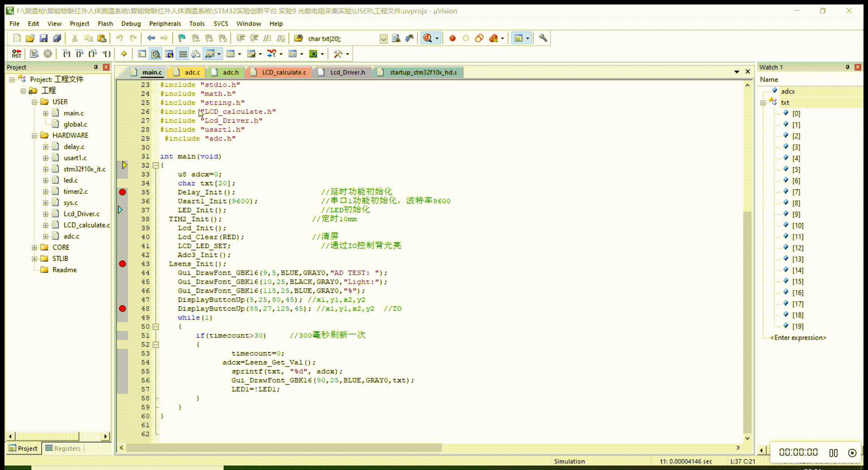Show the next statement
This screenshot has height=470, width=868.
[124, 54]
